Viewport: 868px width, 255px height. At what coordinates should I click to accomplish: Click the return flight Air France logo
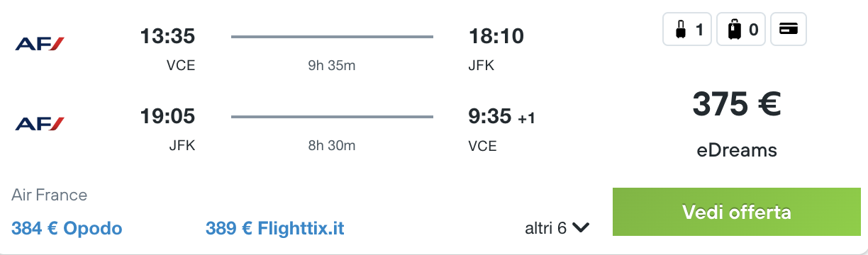[40, 125]
